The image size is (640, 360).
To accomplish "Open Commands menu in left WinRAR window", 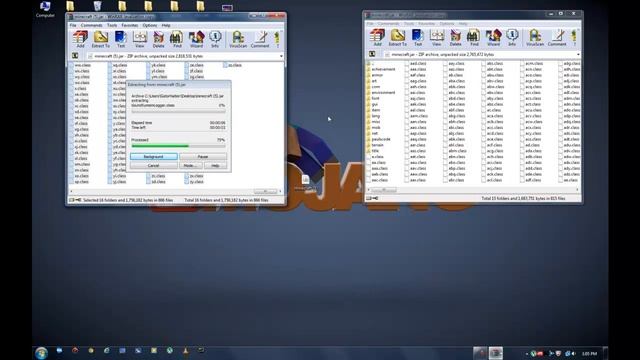I will click(91, 25).
